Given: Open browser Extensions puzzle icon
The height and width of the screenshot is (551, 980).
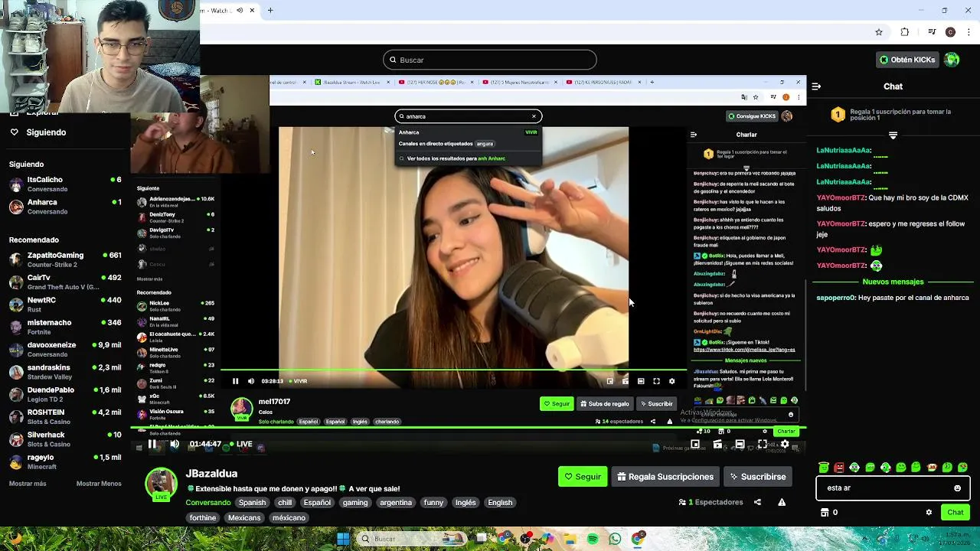Looking at the screenshot, I should click(904, 32).
